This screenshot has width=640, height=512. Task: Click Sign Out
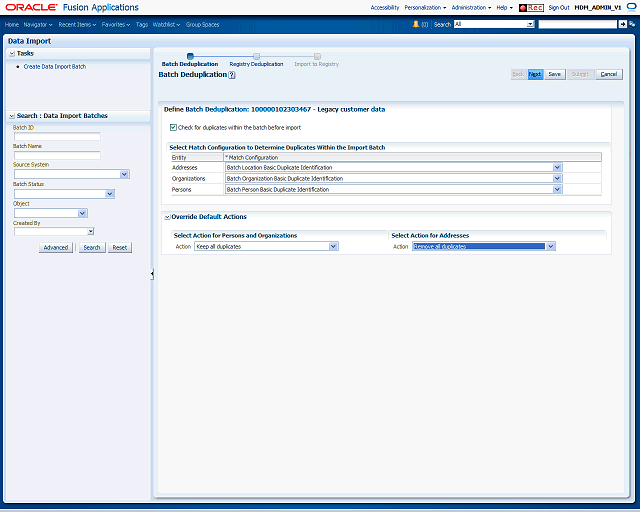click(559, 8)
